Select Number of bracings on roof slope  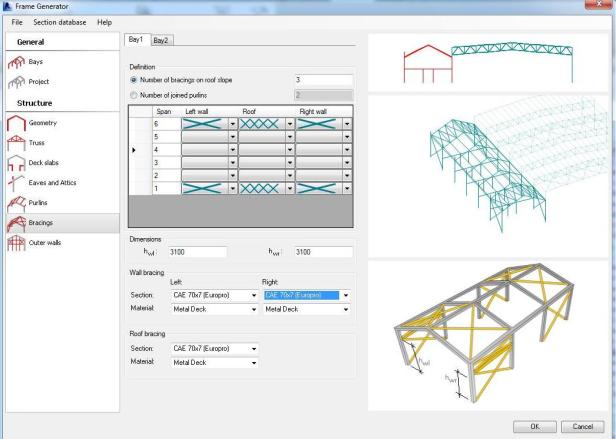(134, 80)
